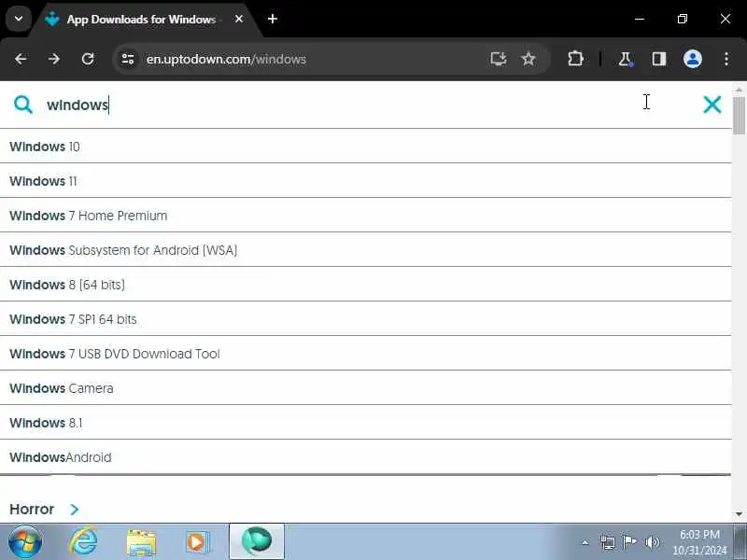Click the active browser taskbar icon
The width and height of the screenshot is (747, 560).
(x=257, y=541)
